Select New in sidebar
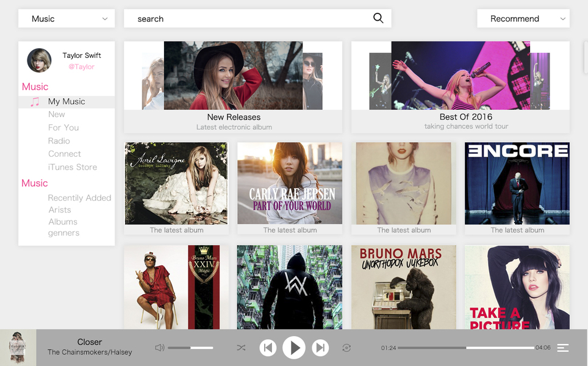 pos(56,115)
